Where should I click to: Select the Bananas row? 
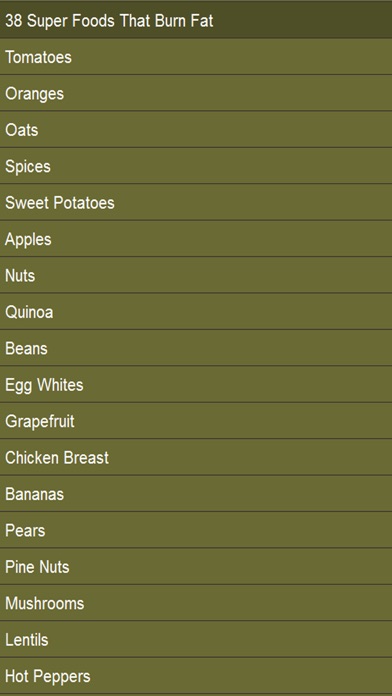pyautogui.click(x=196, y=494)
